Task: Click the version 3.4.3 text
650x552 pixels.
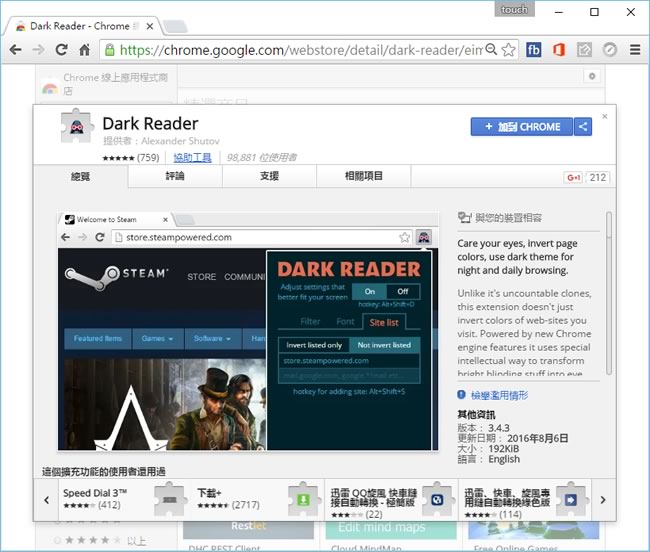Action: tap(499, 428)
